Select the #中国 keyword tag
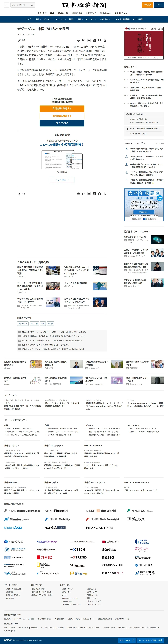 coord(50,323)
